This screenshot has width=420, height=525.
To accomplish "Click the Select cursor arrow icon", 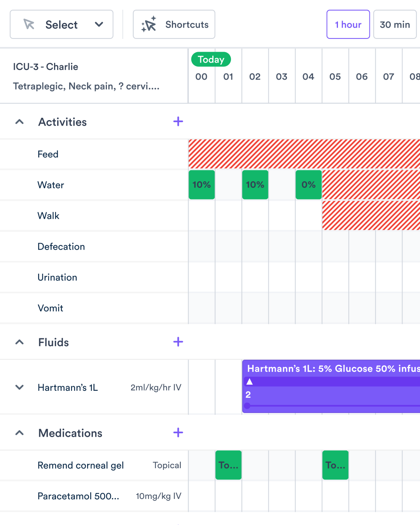I will coord(29,24).
